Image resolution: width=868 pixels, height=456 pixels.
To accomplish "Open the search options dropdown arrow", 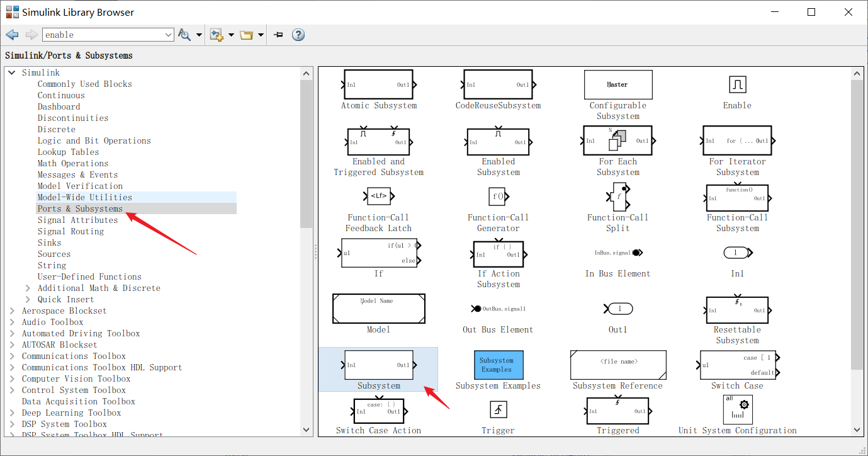I will [198, 35].
